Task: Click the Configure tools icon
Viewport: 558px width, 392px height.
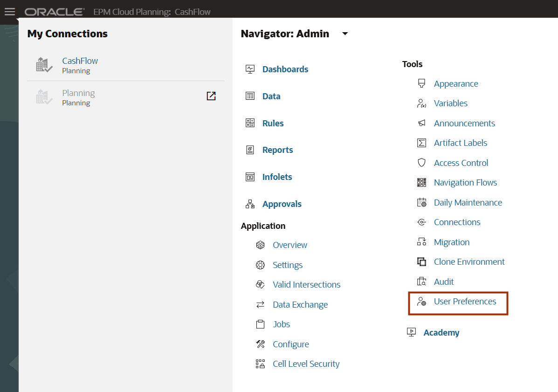Action: pyautogui.click(x=261, y=344)
